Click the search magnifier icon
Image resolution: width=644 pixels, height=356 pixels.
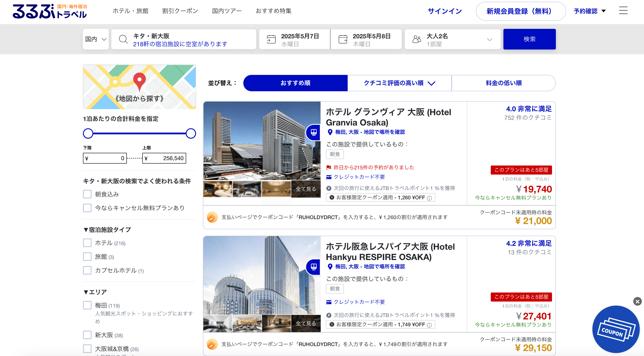point(123,39)
